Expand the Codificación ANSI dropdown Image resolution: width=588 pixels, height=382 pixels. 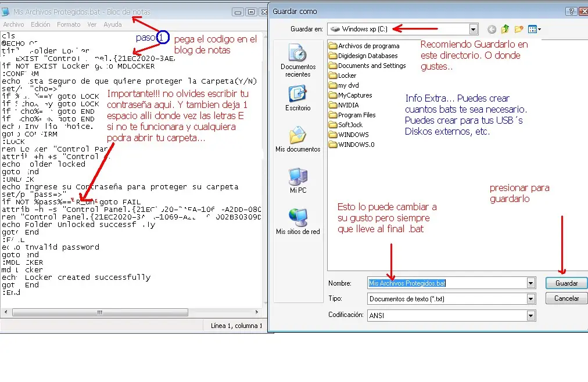[530, 316]
